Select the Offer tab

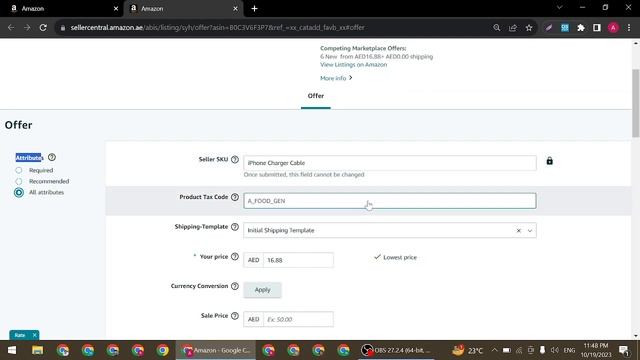[316, 96]
